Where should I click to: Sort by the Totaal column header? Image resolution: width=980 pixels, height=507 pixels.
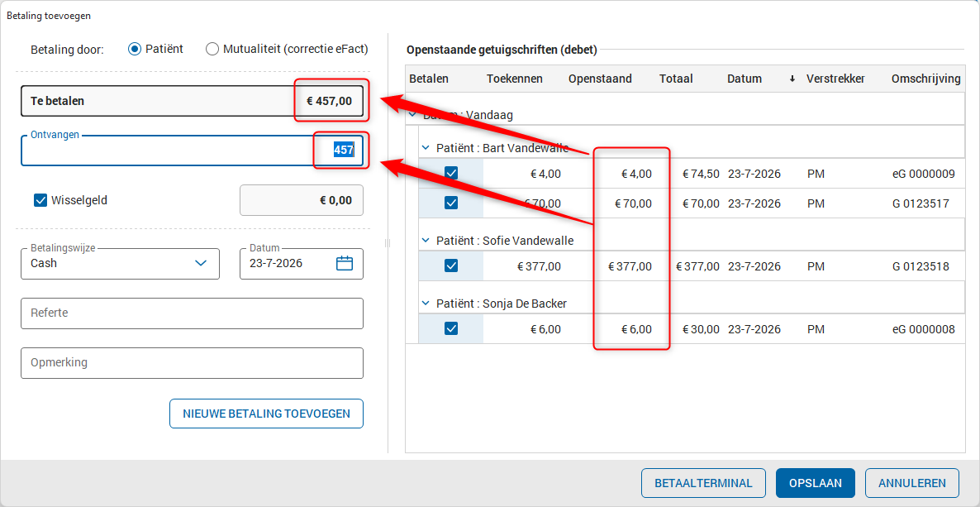pyautogui.click(x=676, y=79)
